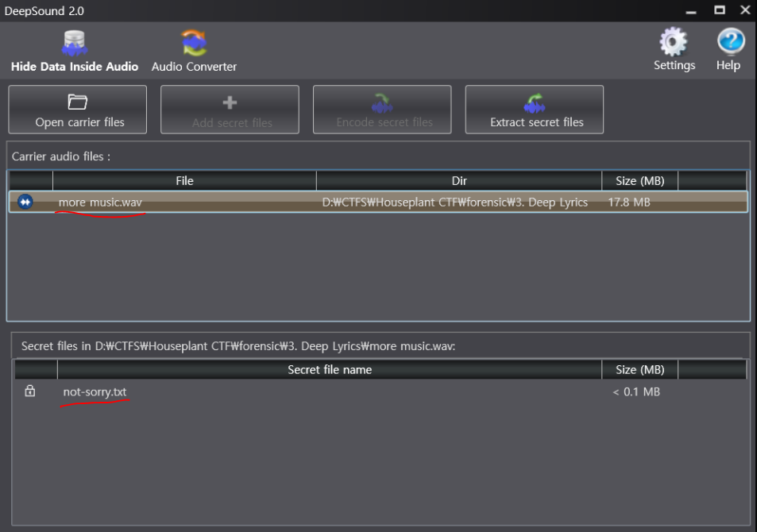Click the Secret file name column header
The height and width of the screenshot is (532, 757).
[330, 370]
